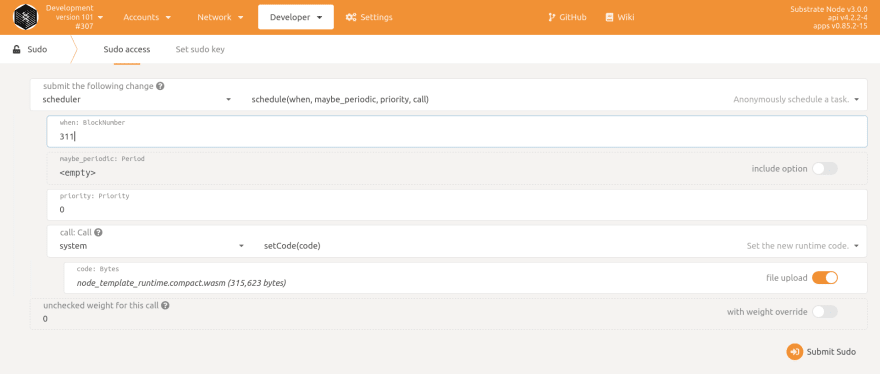Screen dimensions: 880x374
Task: Click the Sudo unlock padlock icon
Action: [16, 49]
